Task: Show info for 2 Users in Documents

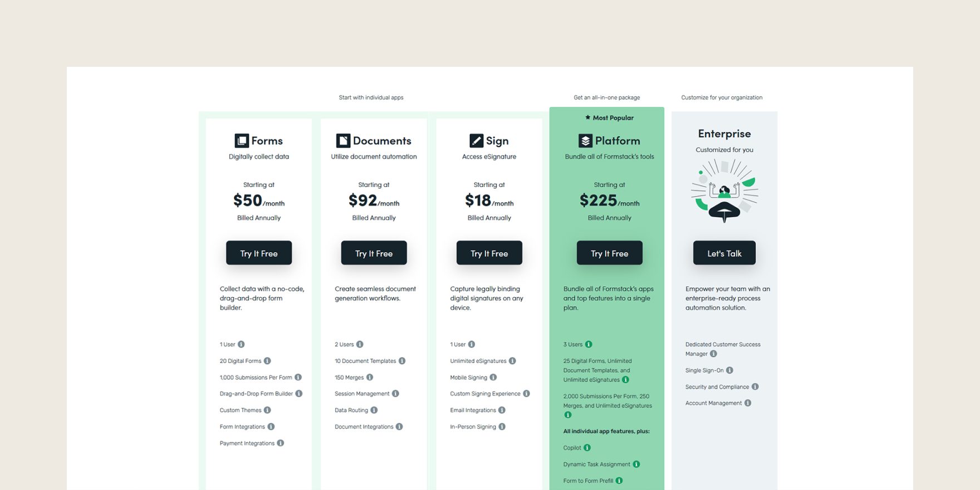Action: (360, 344)
